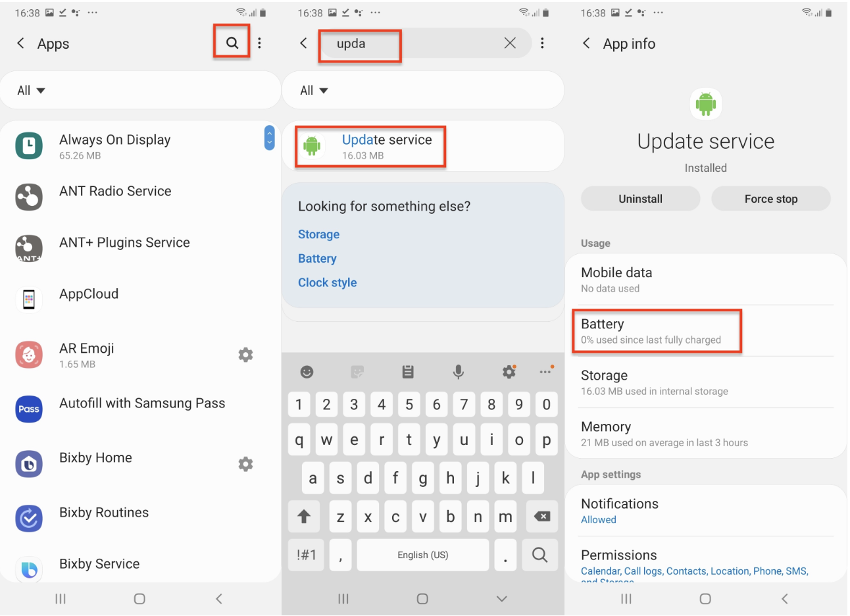Open three-dot menu in the search screen

point(542,43)
